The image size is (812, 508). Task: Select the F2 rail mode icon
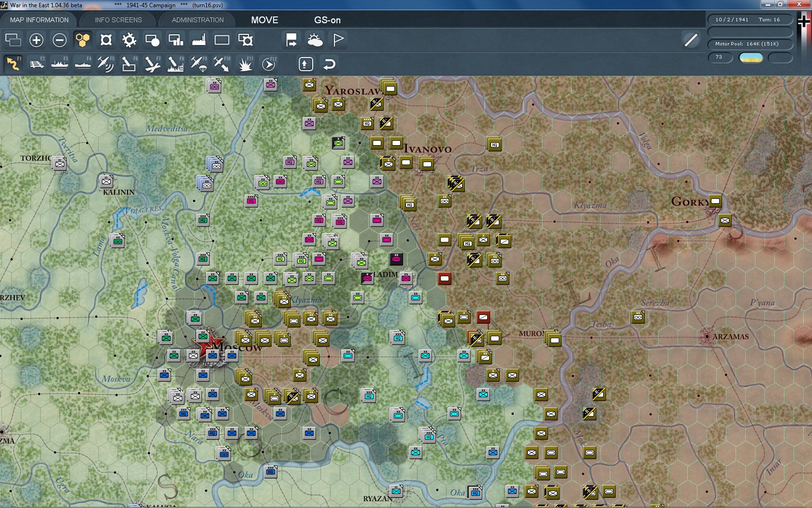(36, 64)
